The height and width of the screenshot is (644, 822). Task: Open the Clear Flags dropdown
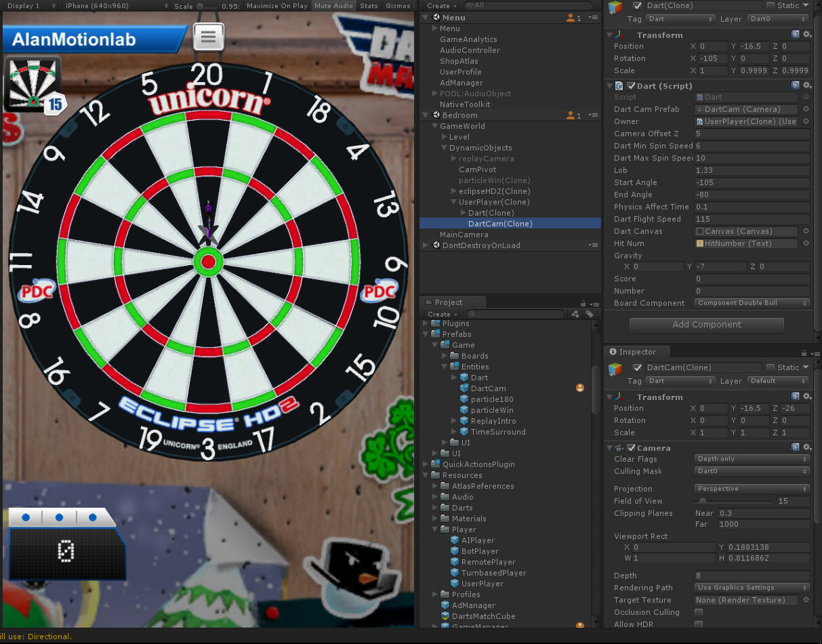pyautogui.click(x=752, y=459)
